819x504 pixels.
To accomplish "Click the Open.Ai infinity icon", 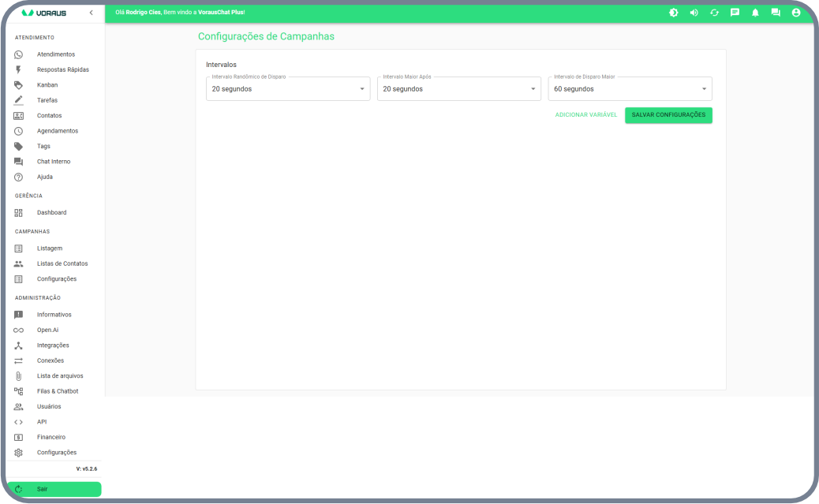I will pos(19,330).
